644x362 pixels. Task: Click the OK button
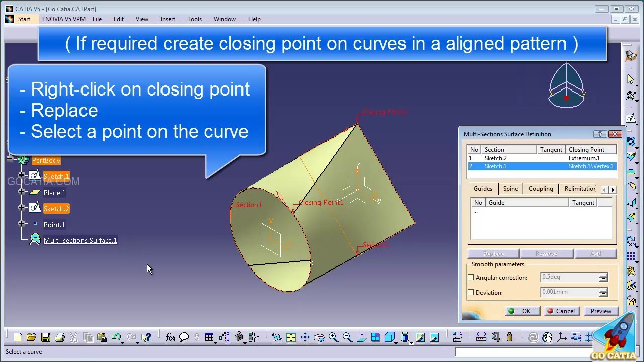tap(522, 311)
